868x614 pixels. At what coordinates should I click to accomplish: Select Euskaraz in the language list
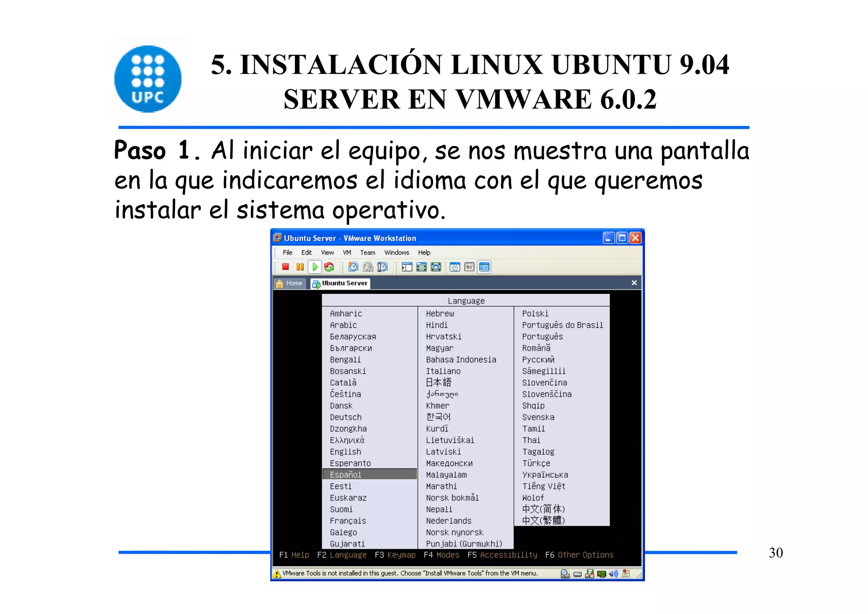pos(348,498)
